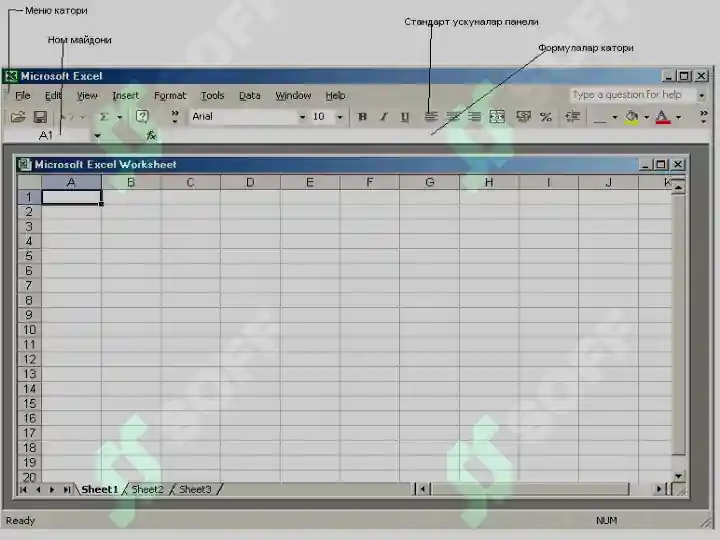This screenshot has width=720, height=540.
Task: Switch to the Sheet3 tab
Action: pyautogui.click(x=195, y=489)
